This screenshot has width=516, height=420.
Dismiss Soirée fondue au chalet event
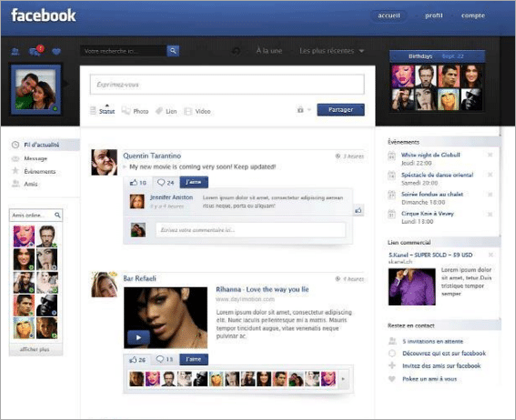490,195
